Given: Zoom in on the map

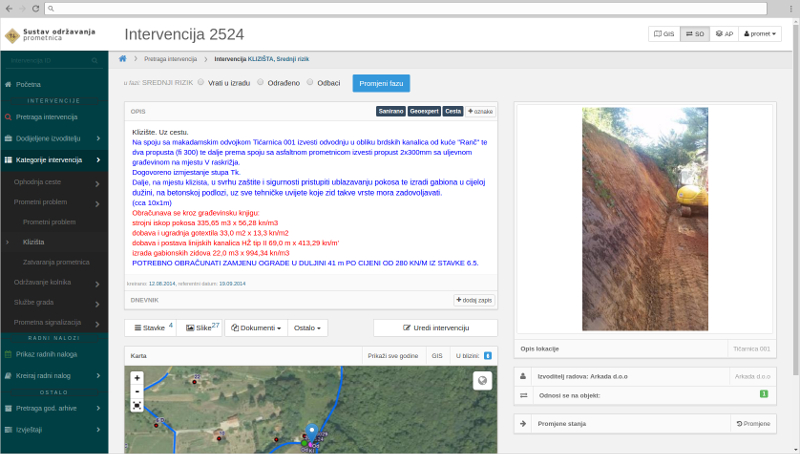Looking at the screenshot, I should pyautogui.click(x=137, y=378).
